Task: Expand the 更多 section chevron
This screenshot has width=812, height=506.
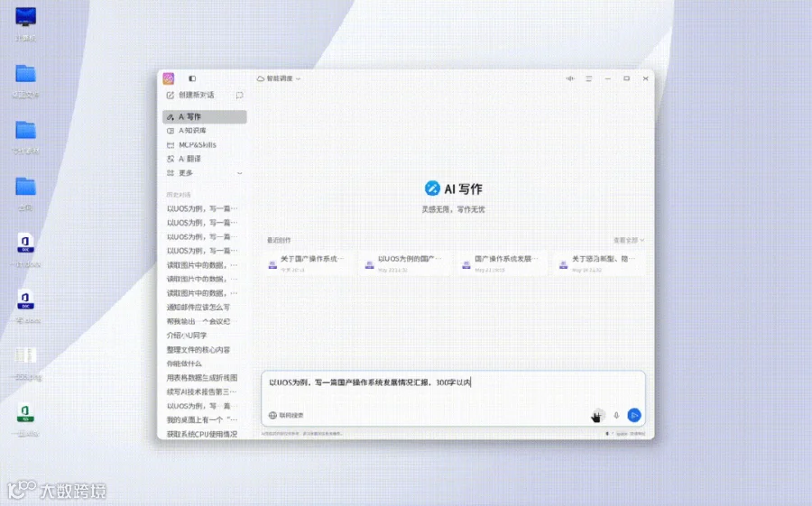Action: (x=239, y=173)
